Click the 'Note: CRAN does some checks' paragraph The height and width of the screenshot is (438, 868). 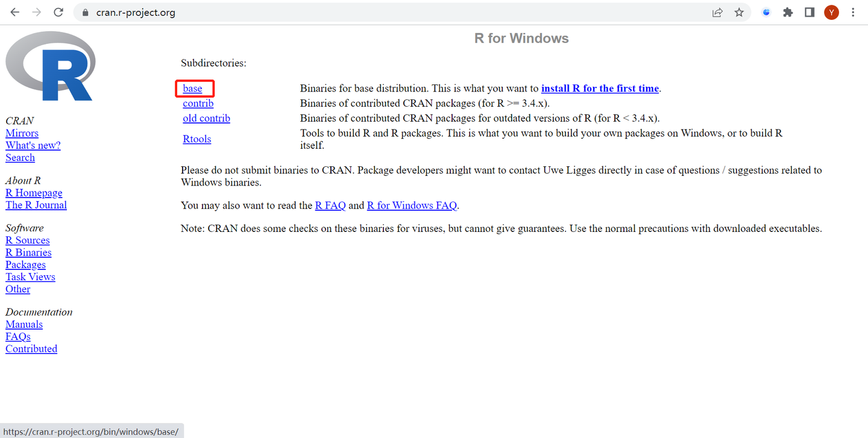pos(502,229)
